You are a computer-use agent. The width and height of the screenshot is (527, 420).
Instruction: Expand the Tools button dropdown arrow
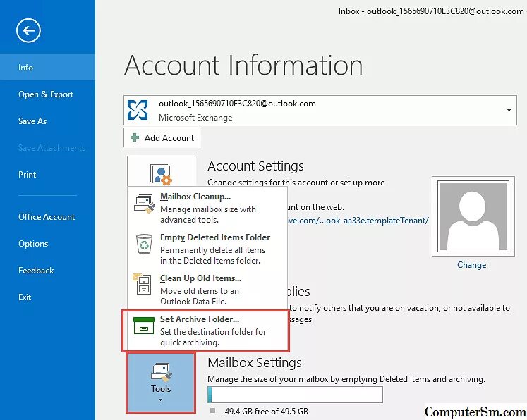[160, 400]
